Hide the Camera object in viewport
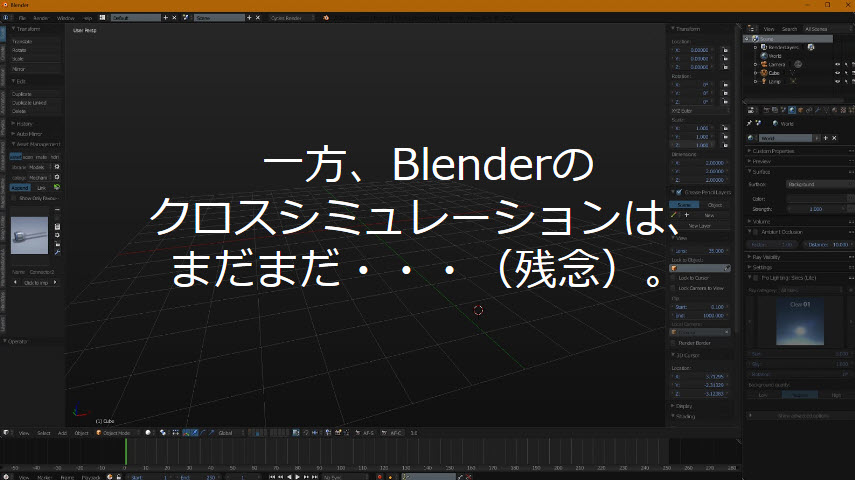The image size is (855, 480). pyautogui.click(x=838, y=64)
